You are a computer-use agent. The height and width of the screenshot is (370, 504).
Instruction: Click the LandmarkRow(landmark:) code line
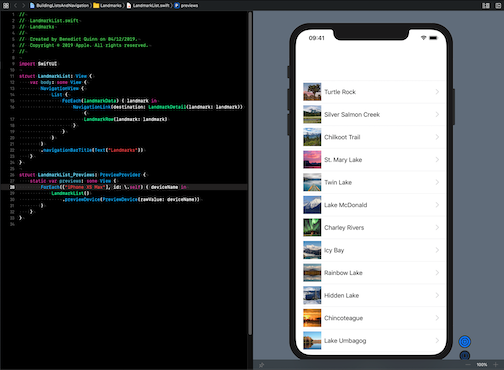click(x=125, y=119)
